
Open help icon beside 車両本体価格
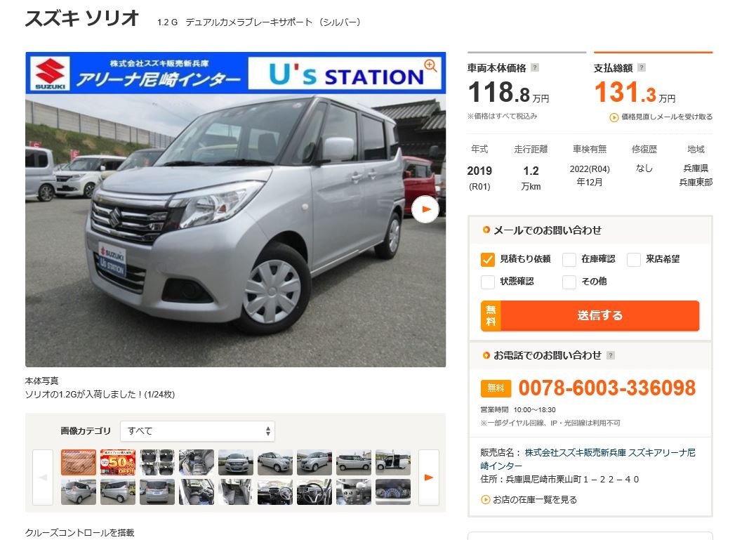[x=535, y=67]
